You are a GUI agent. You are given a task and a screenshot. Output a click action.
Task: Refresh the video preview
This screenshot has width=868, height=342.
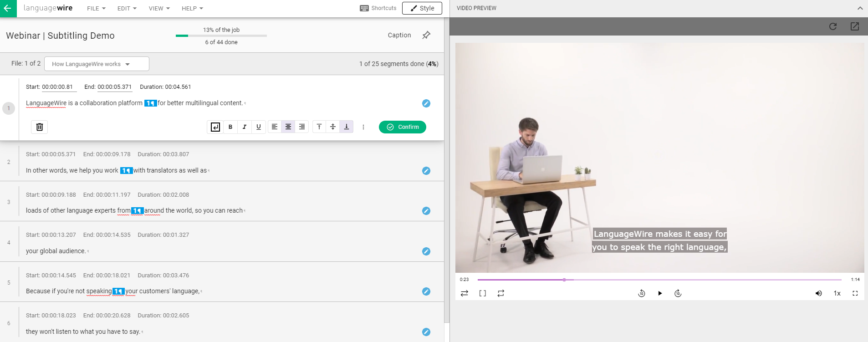pos(833,26)
